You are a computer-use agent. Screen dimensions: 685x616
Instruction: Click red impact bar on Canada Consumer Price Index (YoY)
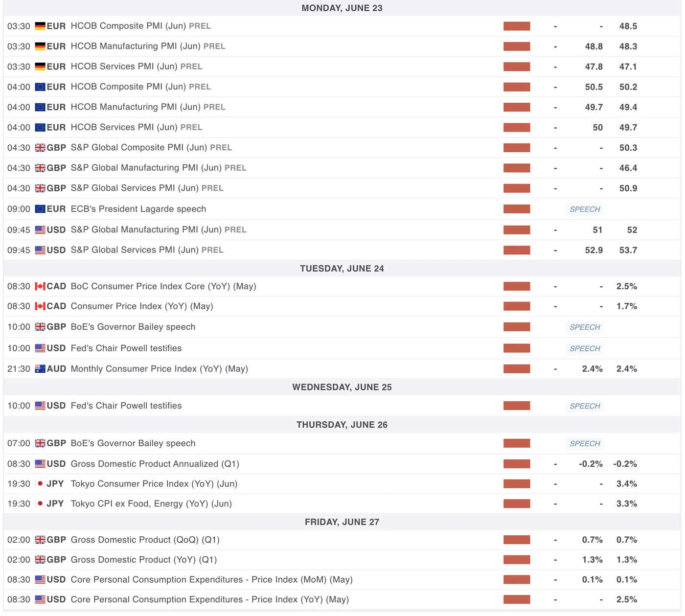(x=517, y=306)
